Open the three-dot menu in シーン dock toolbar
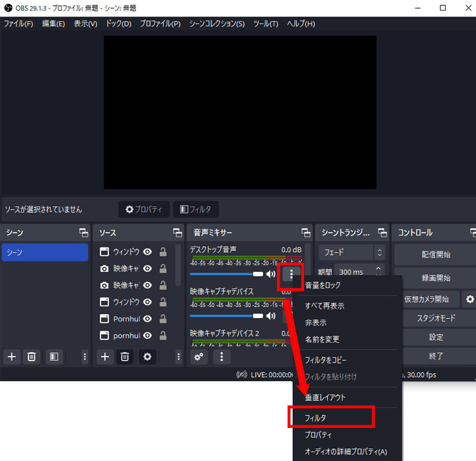Viewport: 476px width, 461px height. (85, 356)
